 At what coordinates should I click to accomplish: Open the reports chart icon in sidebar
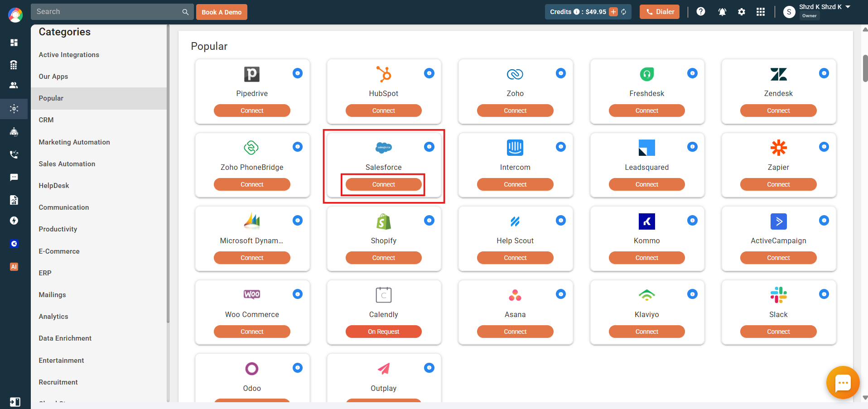pos(14,200)
